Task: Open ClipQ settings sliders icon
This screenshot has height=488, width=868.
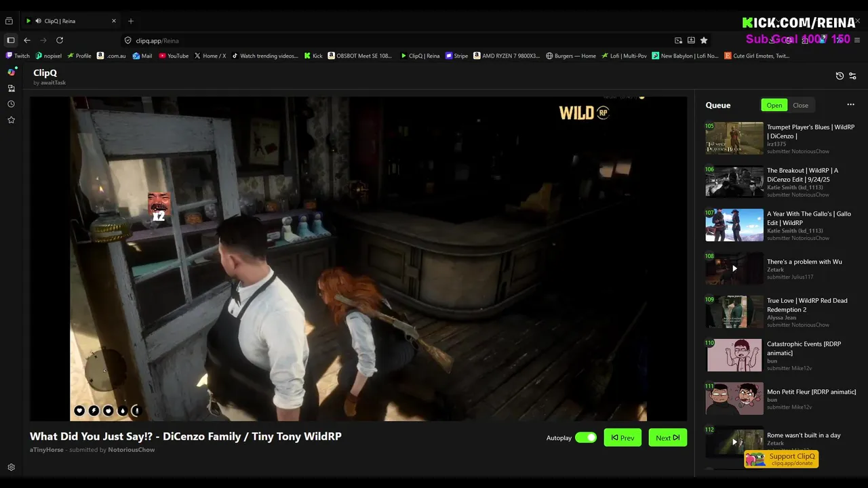Action: pyautogui.click(x=852, y=76)
